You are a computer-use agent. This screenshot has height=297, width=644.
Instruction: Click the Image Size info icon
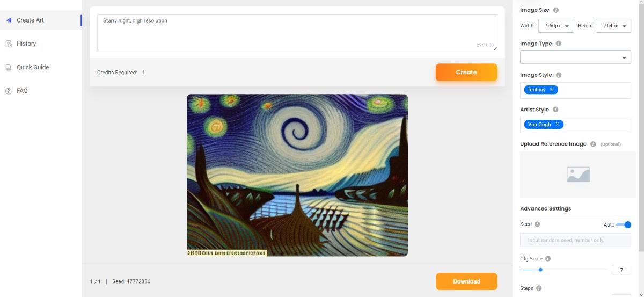tap(556, 10)
